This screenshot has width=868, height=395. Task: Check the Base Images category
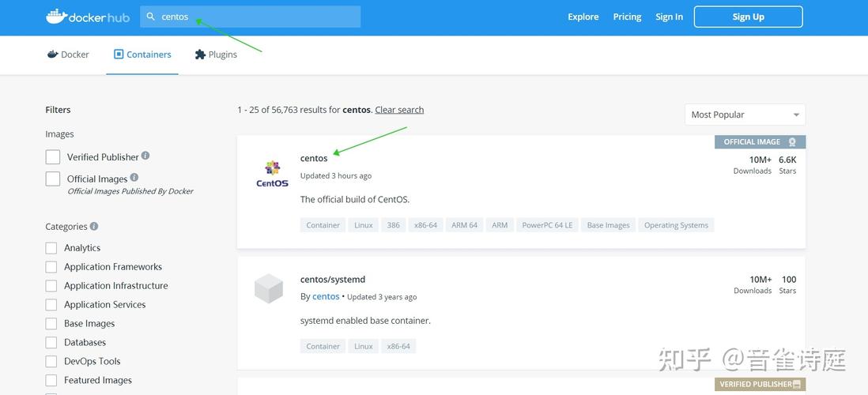51,323
